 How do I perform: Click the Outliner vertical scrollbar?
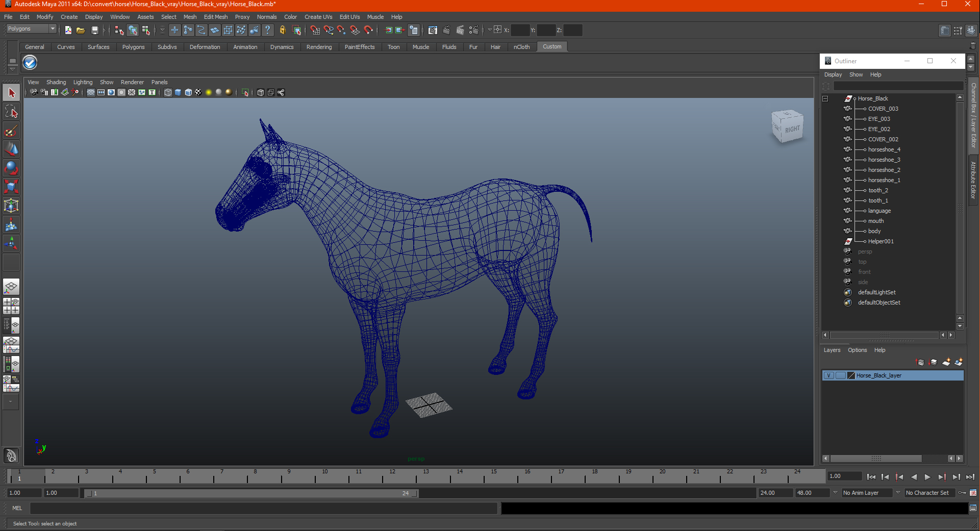point(960,207)
